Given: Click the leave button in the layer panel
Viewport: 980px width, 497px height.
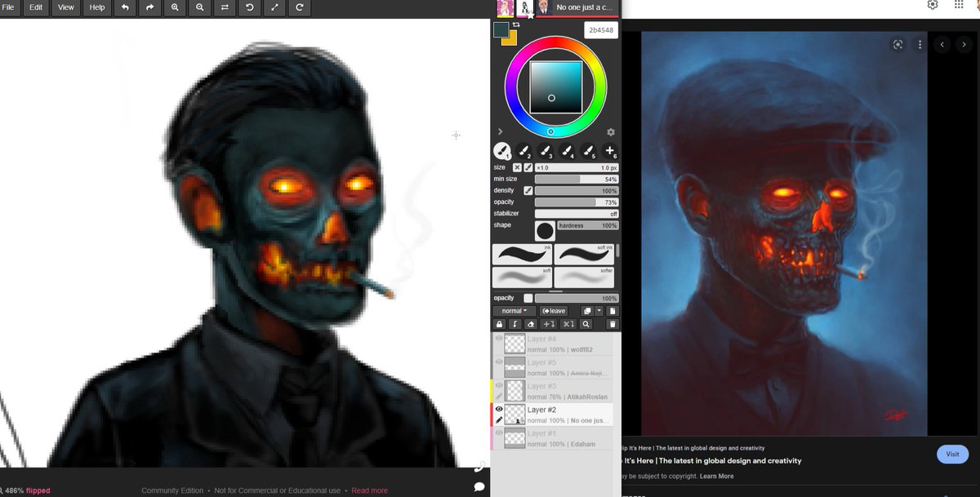Looking at the screenshot, I should 554,311.
